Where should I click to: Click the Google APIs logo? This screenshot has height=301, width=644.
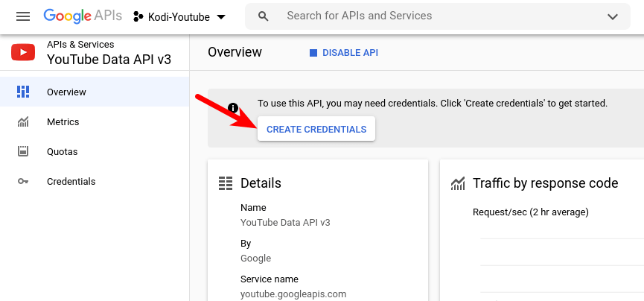82,16
